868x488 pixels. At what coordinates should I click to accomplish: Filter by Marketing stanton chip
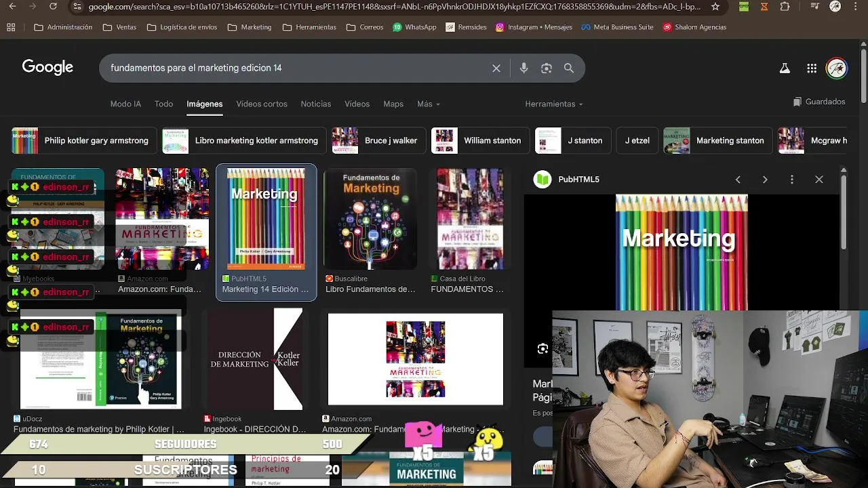click(717, 140)
